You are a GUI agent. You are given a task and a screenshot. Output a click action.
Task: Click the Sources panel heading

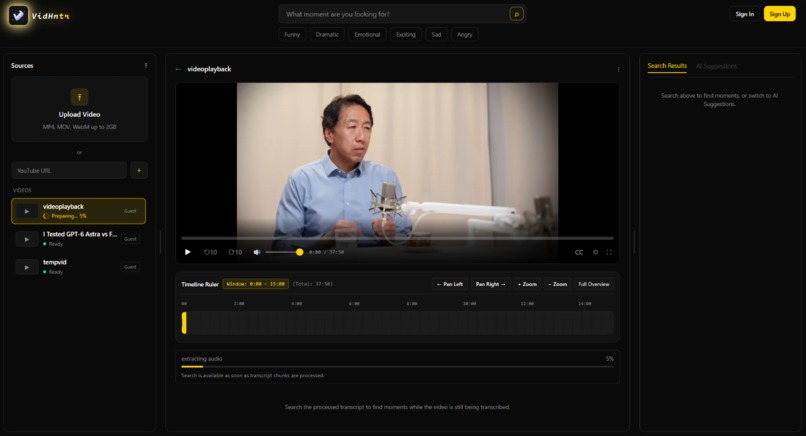point(22,66)
